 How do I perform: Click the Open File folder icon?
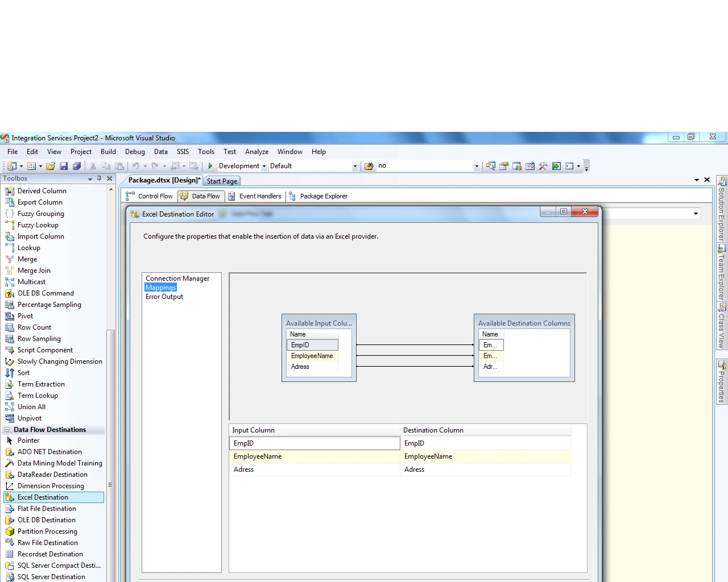click(x=51, y=166)
